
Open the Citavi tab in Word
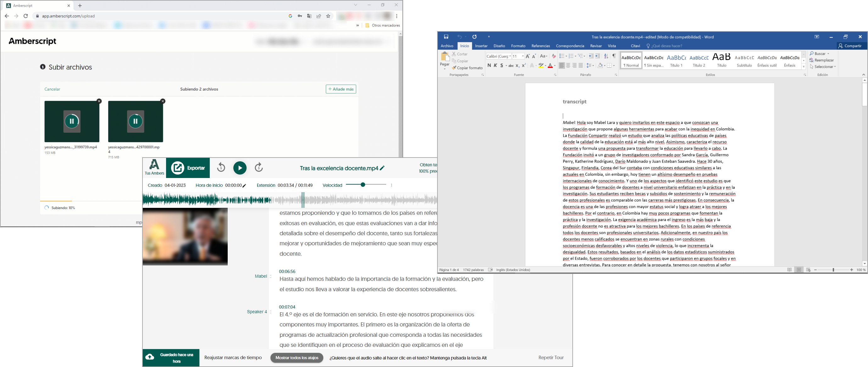coord(635,46)
